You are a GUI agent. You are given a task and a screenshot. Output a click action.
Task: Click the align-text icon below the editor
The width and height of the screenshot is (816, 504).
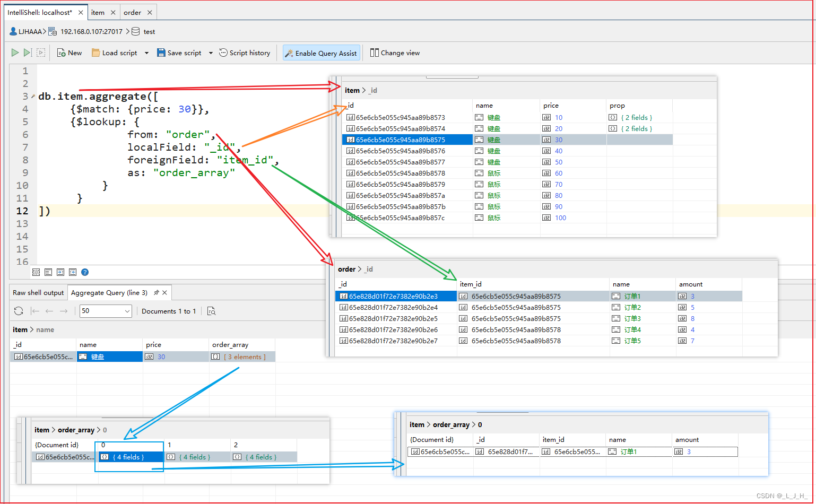point(48,272)
